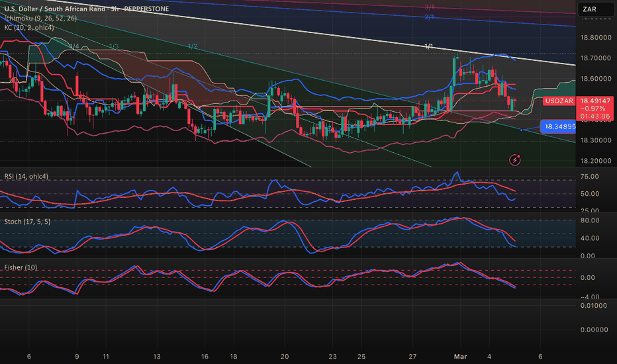This screenshot has height=364, width=617.
Task: Click the lightning-bolt news event icon
Action: tap(514, 159)
